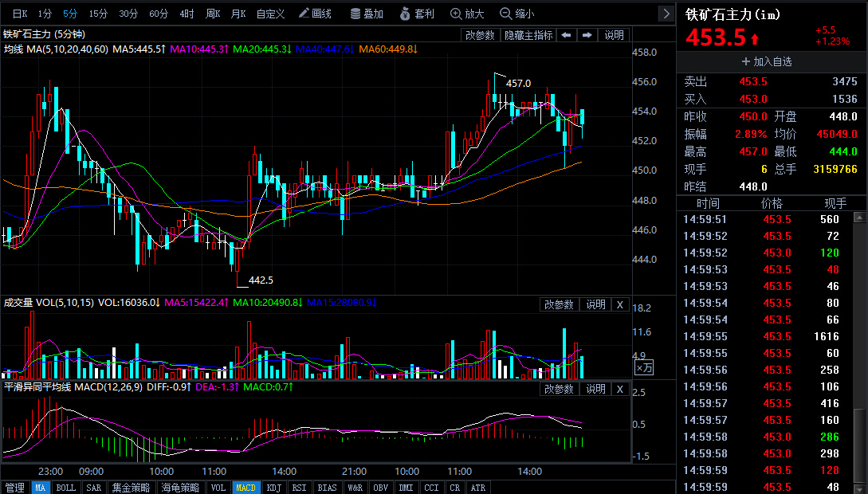Shift chart with left arrow button

point(566,35)
